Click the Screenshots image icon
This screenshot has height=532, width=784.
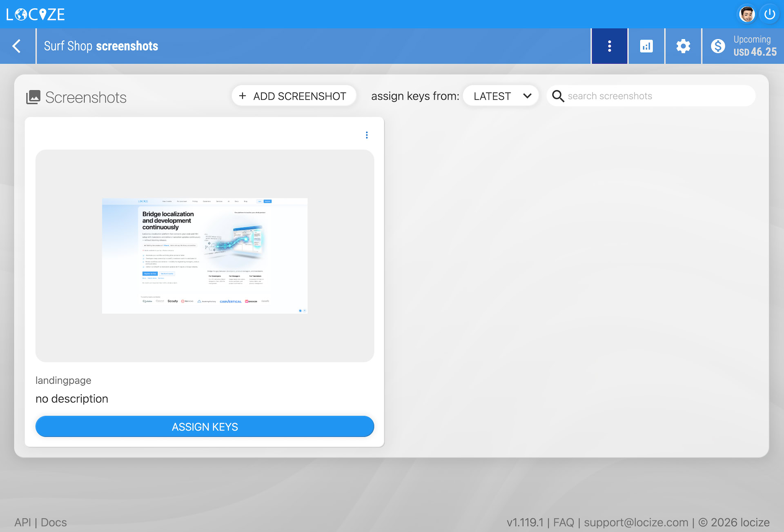33,97
